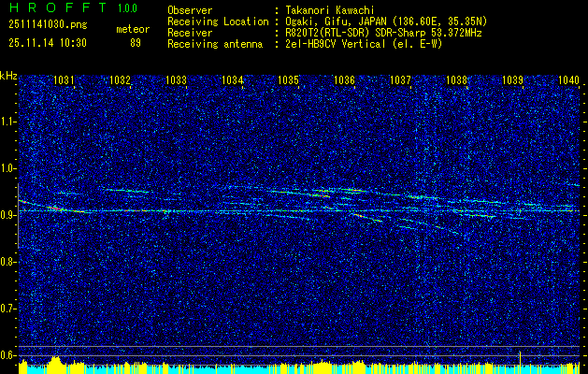Click the 1039 time axis marker
588x374 pixels.
coord(512,79)
